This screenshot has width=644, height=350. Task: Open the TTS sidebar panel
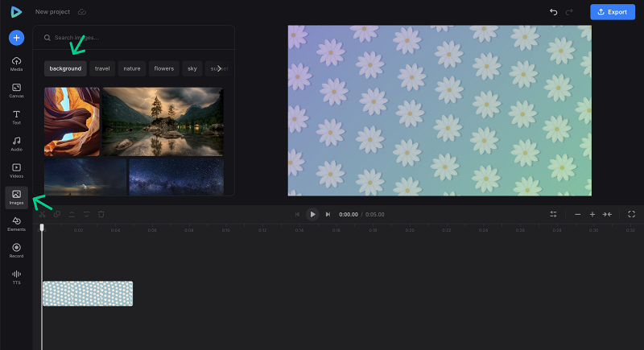click(x=16, y=278)
